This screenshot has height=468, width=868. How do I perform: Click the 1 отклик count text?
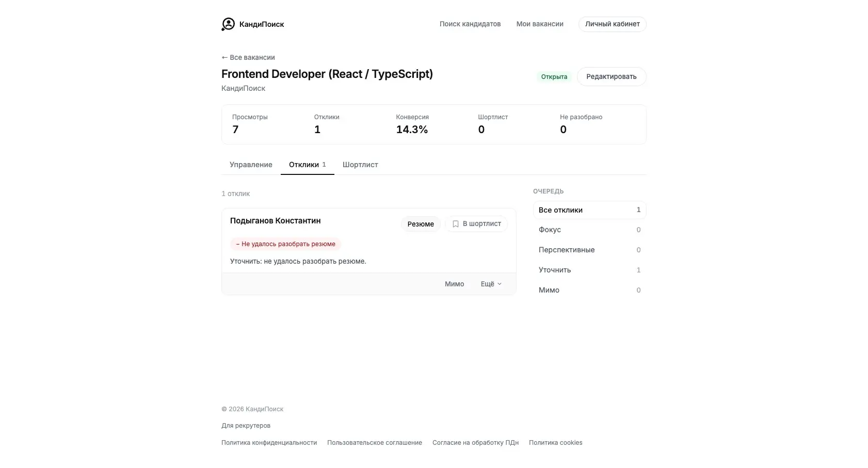click(235, 193)
